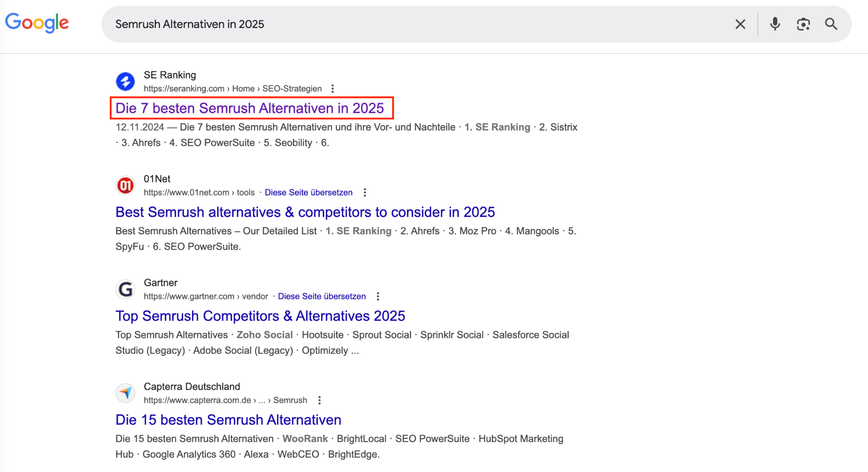Translate the Gartner page

point(322,296)
